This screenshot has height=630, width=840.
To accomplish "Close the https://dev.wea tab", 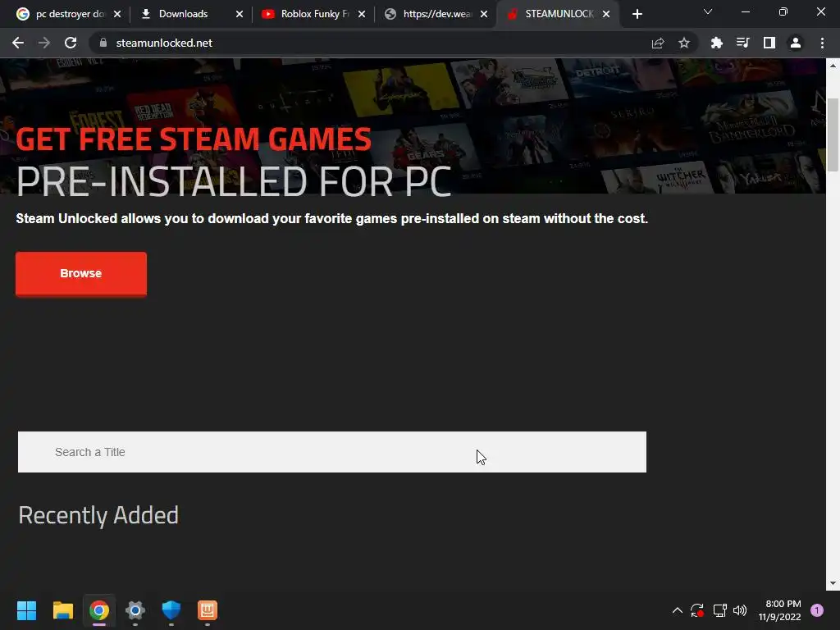I will point(484,14).
